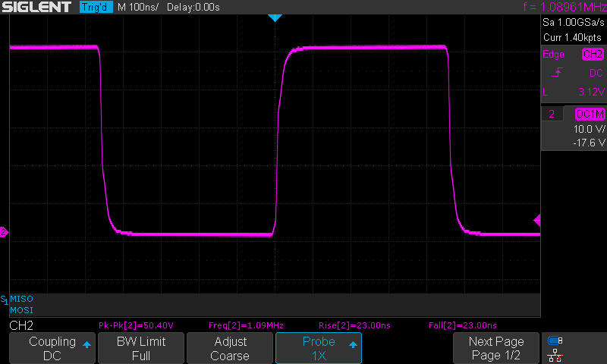
Task: Click the DC1M channel impedance badge
Action: coord(590,114)
